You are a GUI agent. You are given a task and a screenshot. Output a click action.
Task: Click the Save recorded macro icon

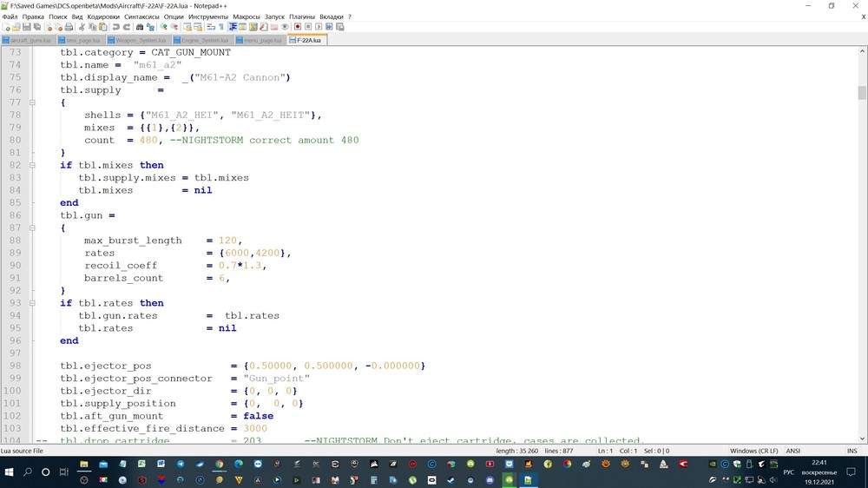pos(340,27)
